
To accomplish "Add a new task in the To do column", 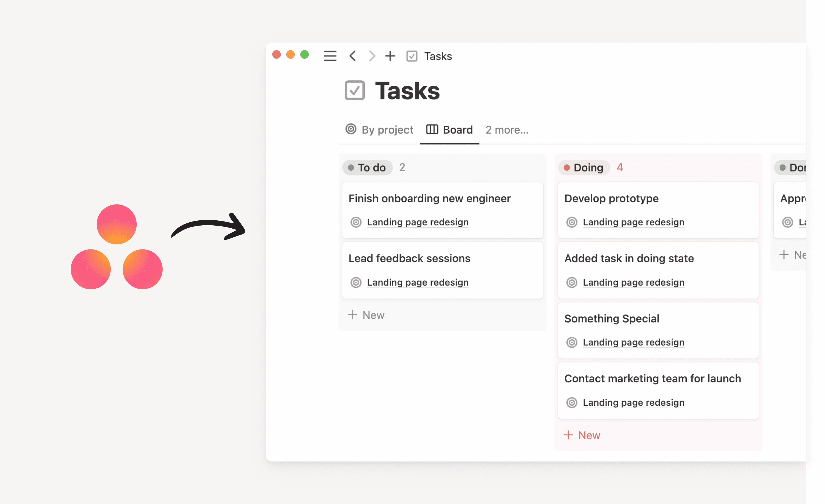I will [366, 315].
